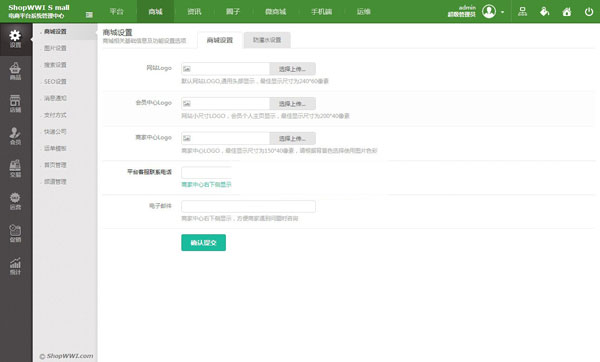The height and width of the screenshot is (362, 600).
Task: Open 商城设置 in the submenu
Action: 55,31
